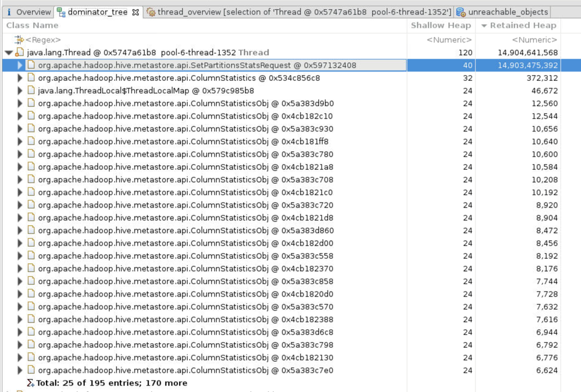This screenshot has width=581, height=392.
Task: Click the Regex filter icon
Action: click(x=19, y=40)
